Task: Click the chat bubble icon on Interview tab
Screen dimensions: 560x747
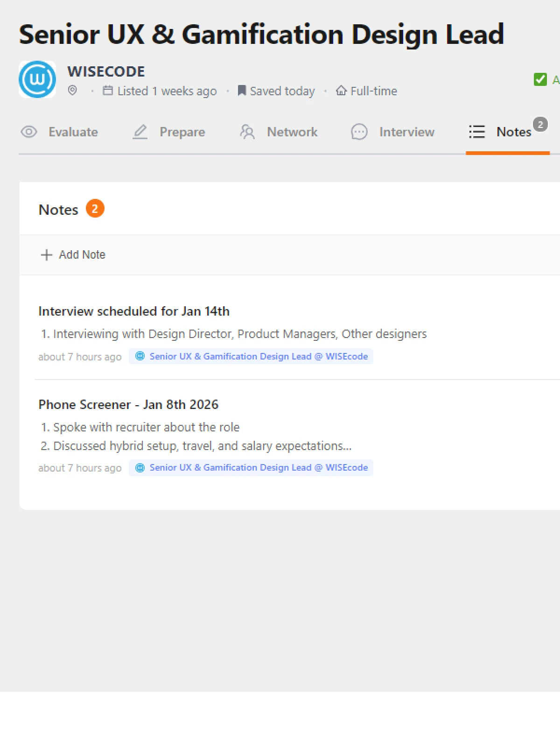Action: click(x=359, y=132)
